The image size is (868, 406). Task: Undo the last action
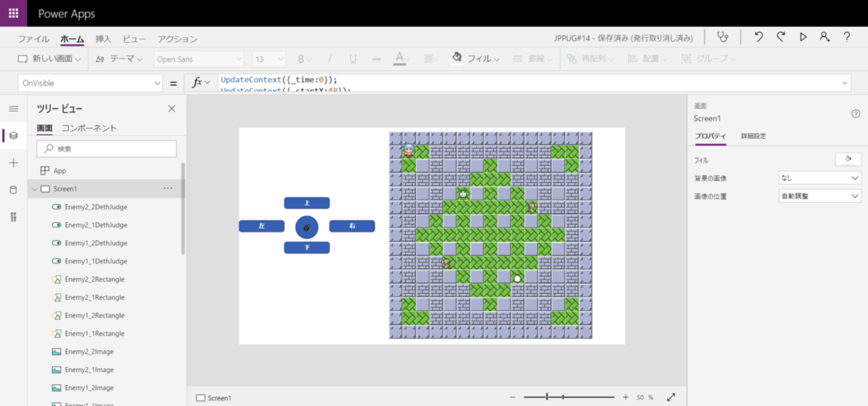click(x=758, y=37)
